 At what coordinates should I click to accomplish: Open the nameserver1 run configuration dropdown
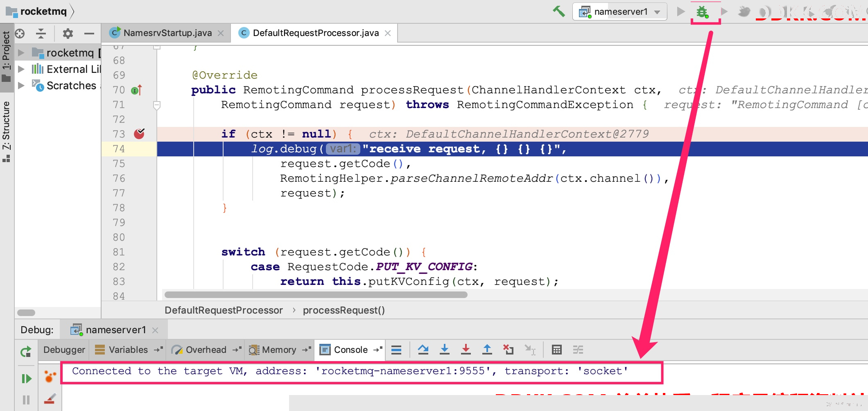click(x=620, y=12)
